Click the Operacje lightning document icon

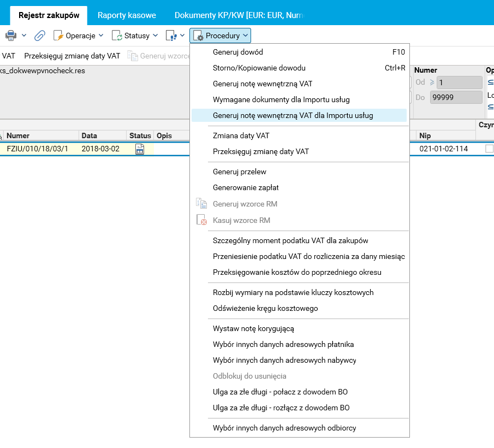tap(58, 36)
